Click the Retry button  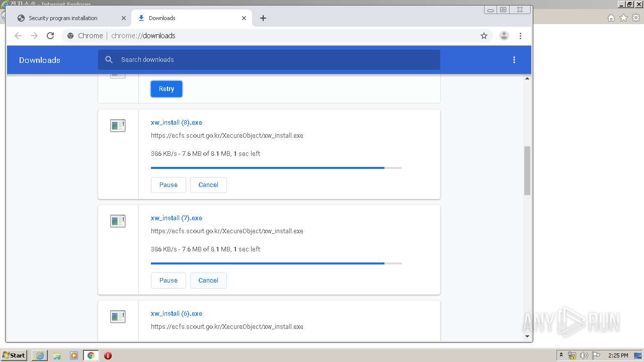click(x=167, y=89)
